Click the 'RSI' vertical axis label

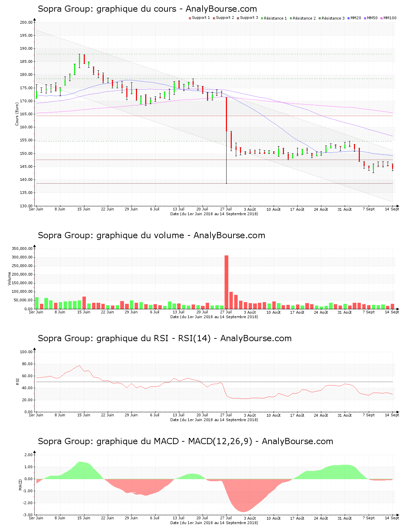click(17, 381)
